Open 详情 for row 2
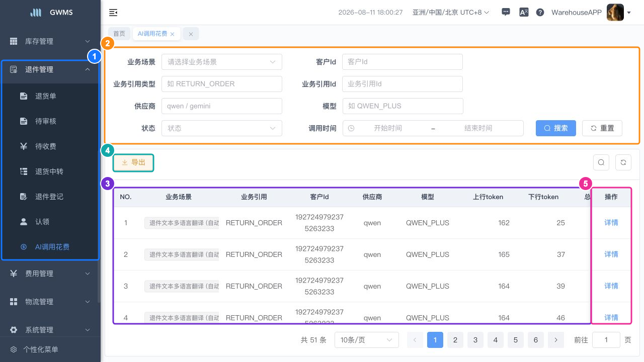This screenshot has width=644, height=362. pos(611,254)
